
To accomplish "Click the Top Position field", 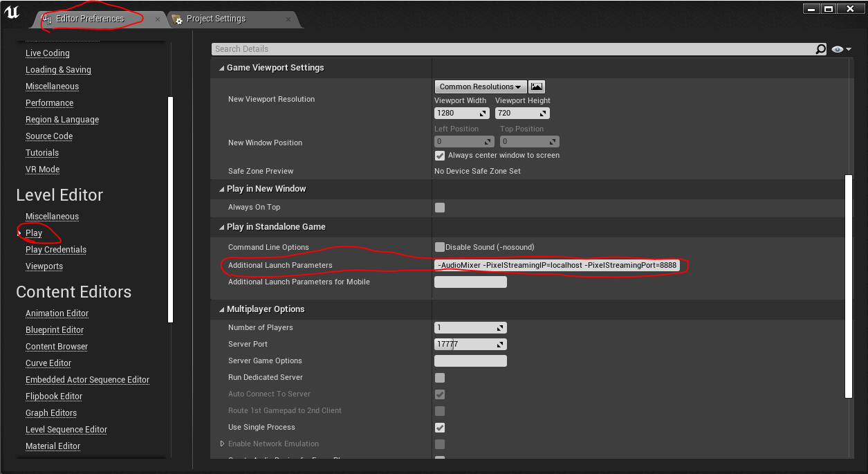I will coord(530,141).
